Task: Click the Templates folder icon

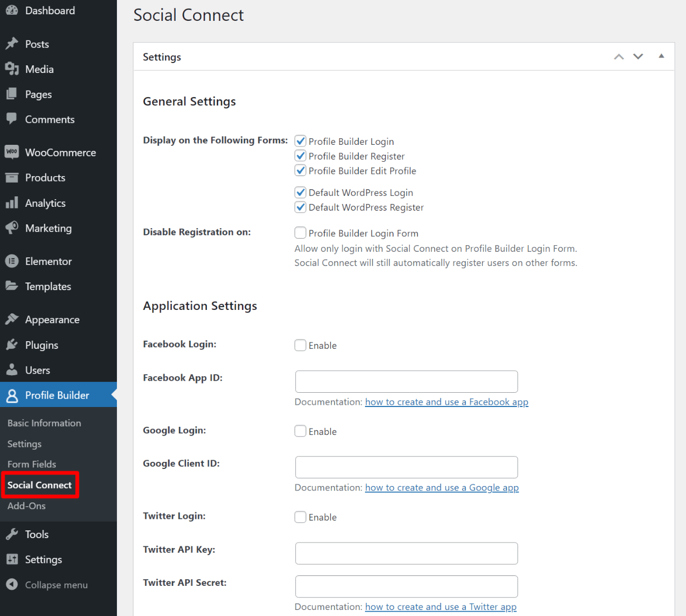Action: pyautogui.click(x=12, y=286)
